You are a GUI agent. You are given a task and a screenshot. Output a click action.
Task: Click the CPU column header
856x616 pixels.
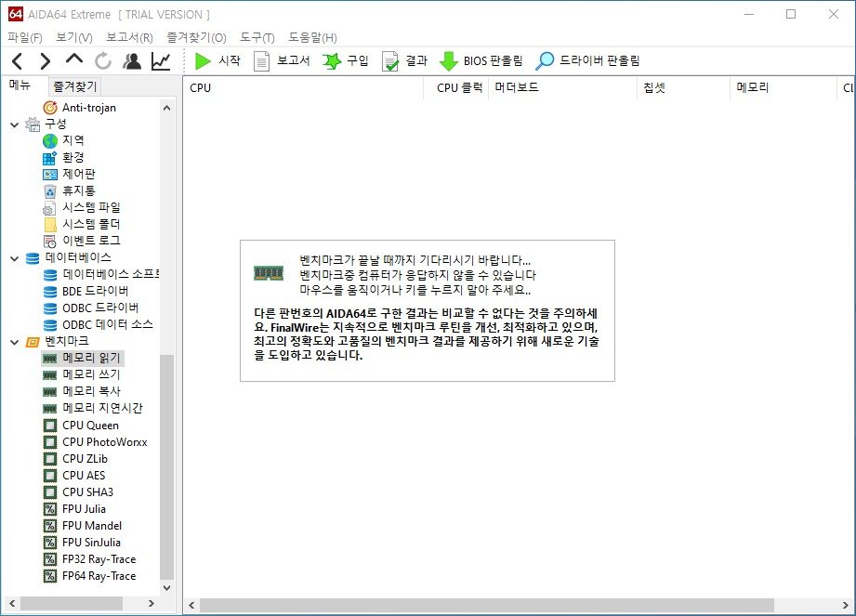coord(304,88)
